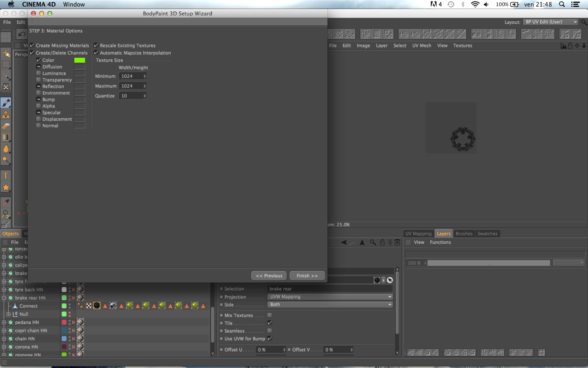Select the Magic Wand tool
Screen dimensions: 588x368
click(x=6, y=76)
